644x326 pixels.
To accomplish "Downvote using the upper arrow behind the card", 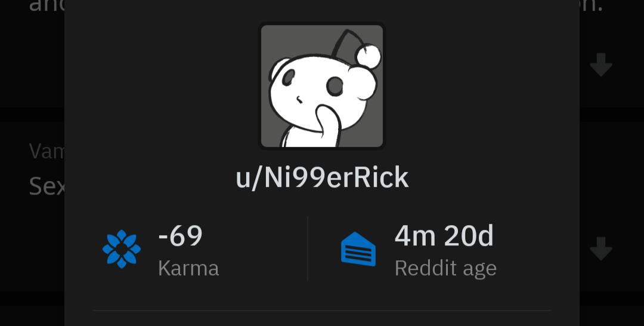I will 601,64.
